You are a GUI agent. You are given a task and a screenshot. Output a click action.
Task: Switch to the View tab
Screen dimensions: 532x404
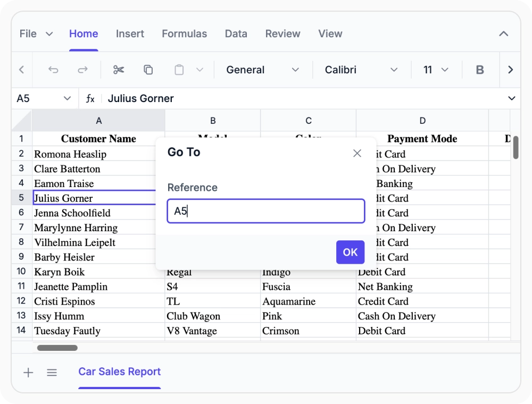(330, 33)
